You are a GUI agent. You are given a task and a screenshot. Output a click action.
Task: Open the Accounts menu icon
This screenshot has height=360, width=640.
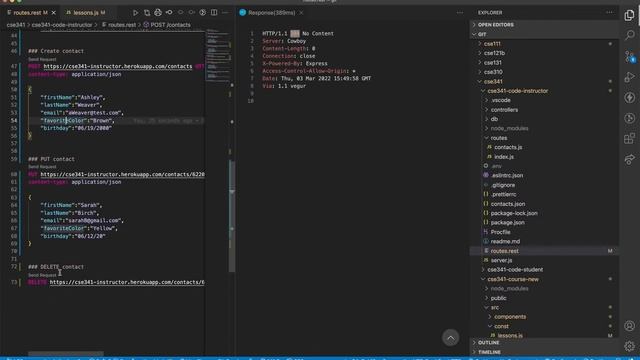pos(629,326)
